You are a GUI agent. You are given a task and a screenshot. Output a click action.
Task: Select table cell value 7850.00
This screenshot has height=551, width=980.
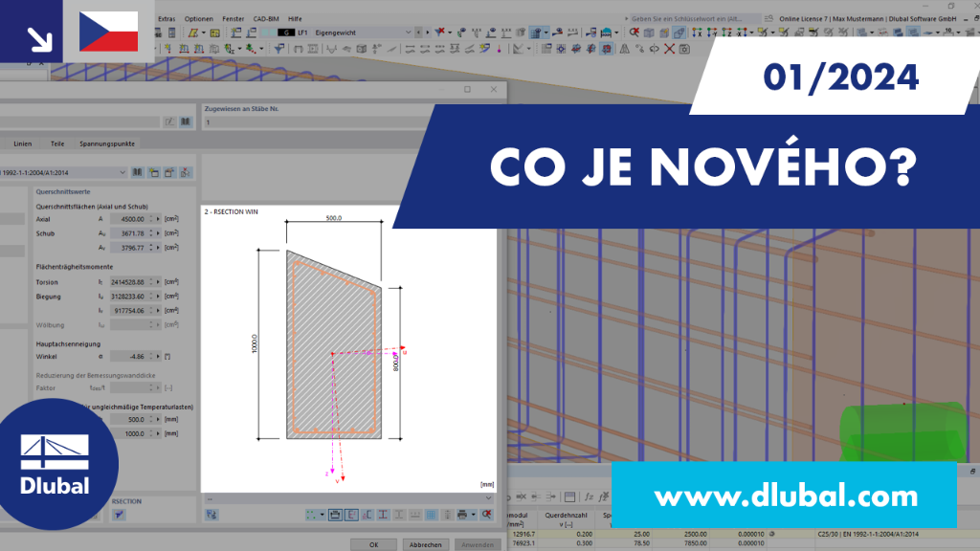tap(695, 543)
